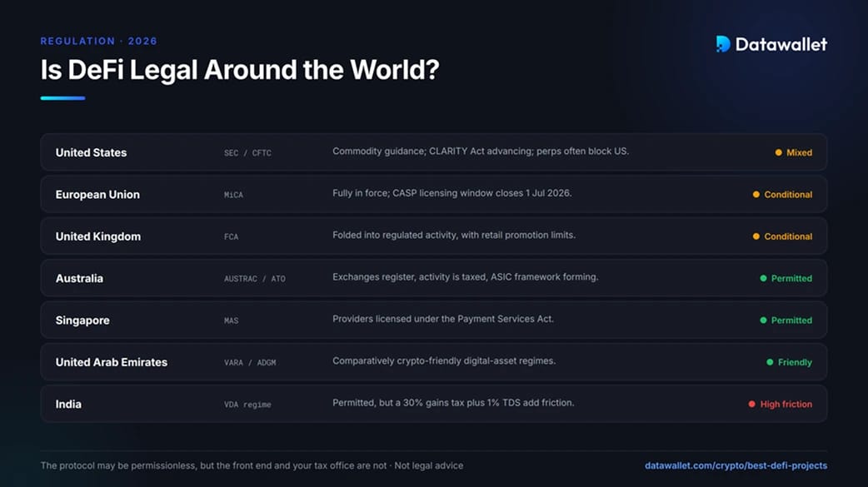Viewport: 868px width, 487px height.
Task: Click the 'MiCA' regulator text
Action: click(233, 195)
